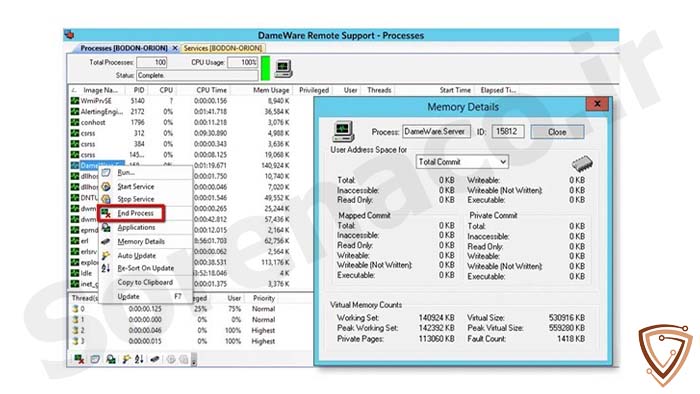
Task: Sort by Mem Usage column header
Action: [271, 90]
